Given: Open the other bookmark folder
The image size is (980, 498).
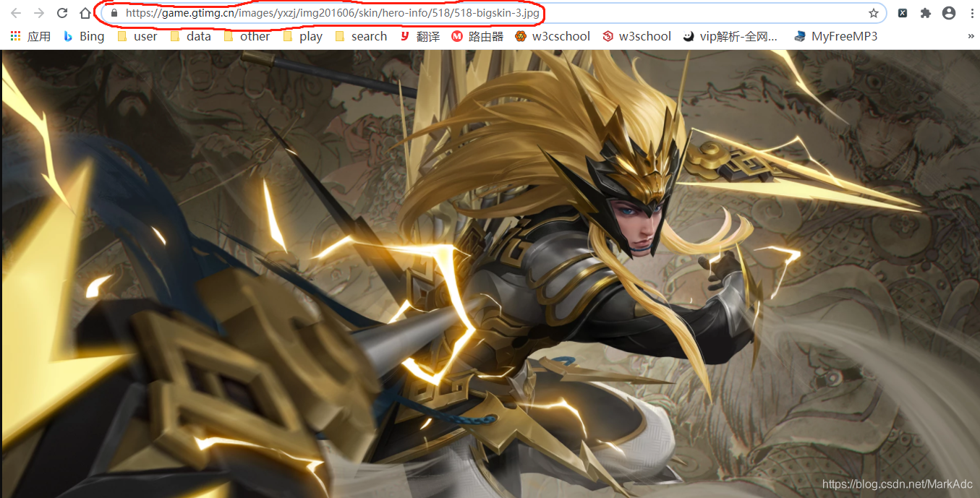Looking at the screenshot, I should (247, 36).
